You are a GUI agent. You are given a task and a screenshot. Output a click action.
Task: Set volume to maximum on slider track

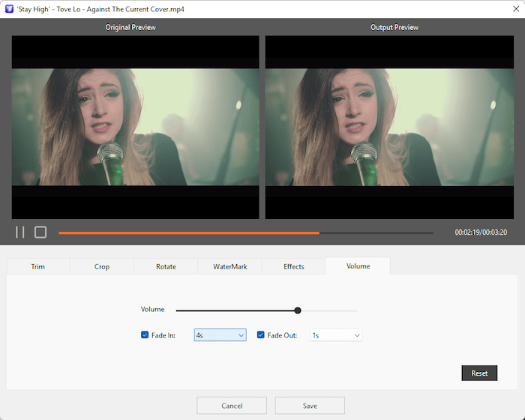(x=356, y=310)
